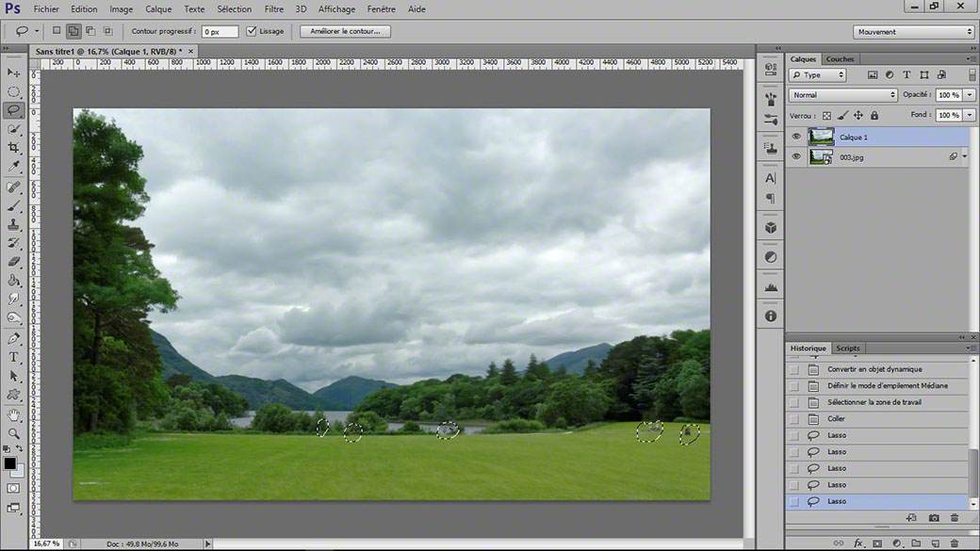Screen dimensions: 980x551
Task: Select the Elliptical Marquee tool
Action: 13,92
